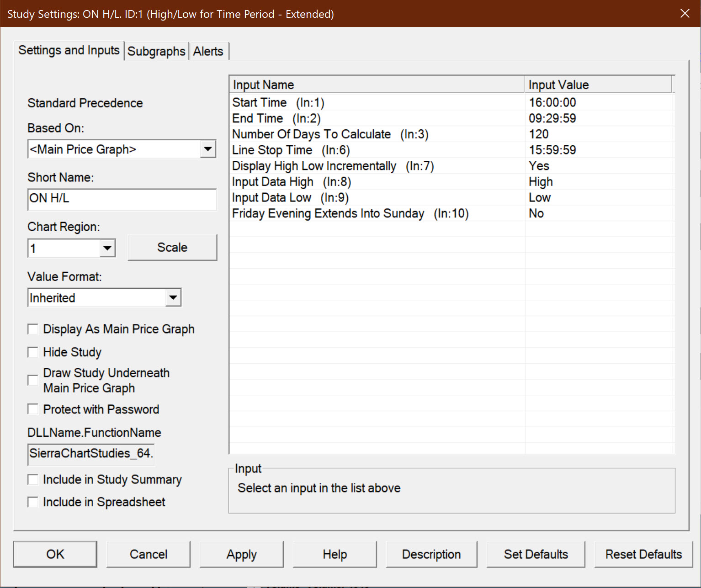Check the Hide Study checkbox
Viewport: 701px width, 588px height.
point(33,352)
